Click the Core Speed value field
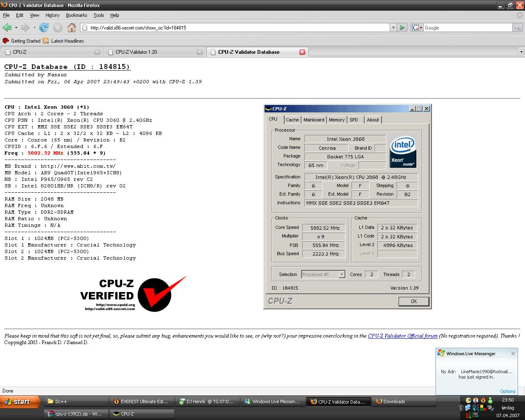The width and height of the screenshot is (525, 420). 324,228
